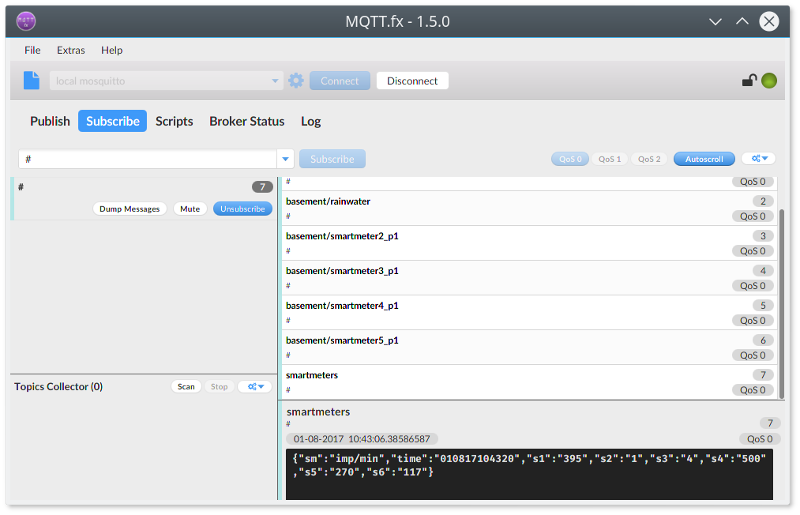The image size is (800, 515).
Task: Select the basement/smartmeter3_p1 message
Action: pyautogui.click(x=529, y=278)
